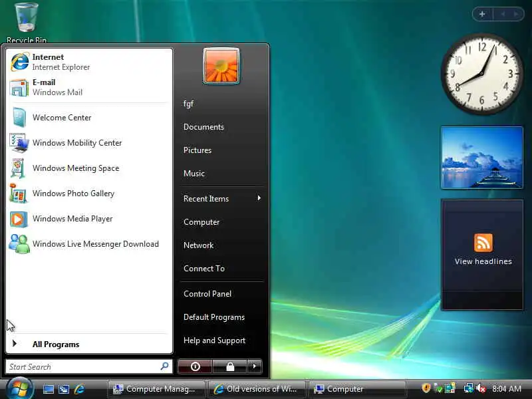Screen dimensions: 532x399
Task: Click the 8:04 AM taskbar clock
Action: (x=507, y=389)
